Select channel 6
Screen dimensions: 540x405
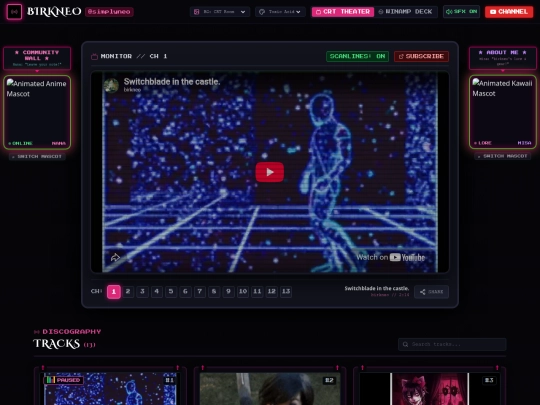185,292
